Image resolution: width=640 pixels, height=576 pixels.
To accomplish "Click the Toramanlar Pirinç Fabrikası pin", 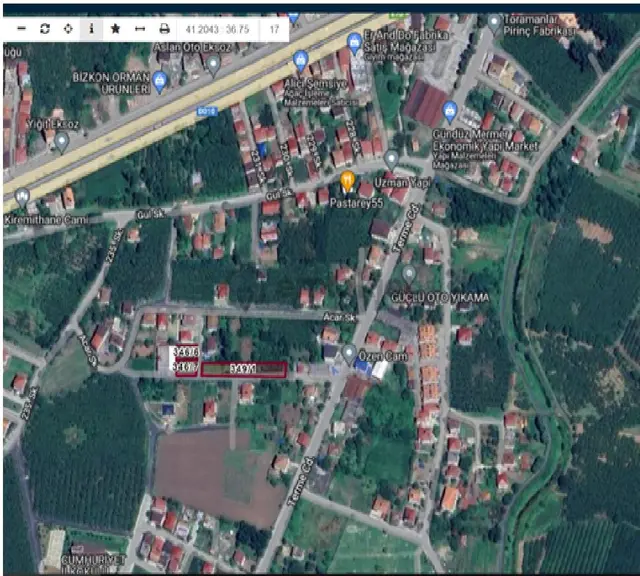I will tap(494, 23).
